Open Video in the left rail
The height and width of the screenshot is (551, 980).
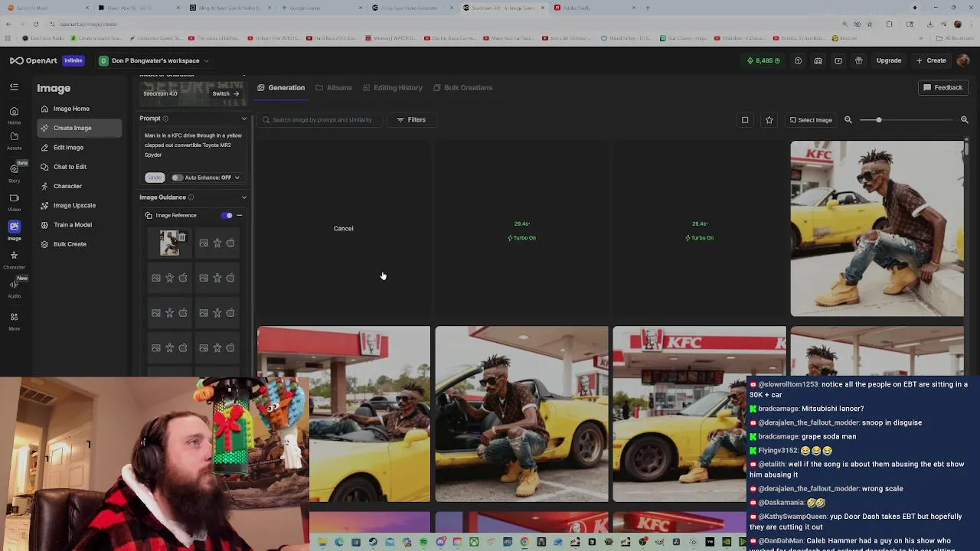(14, 202)
